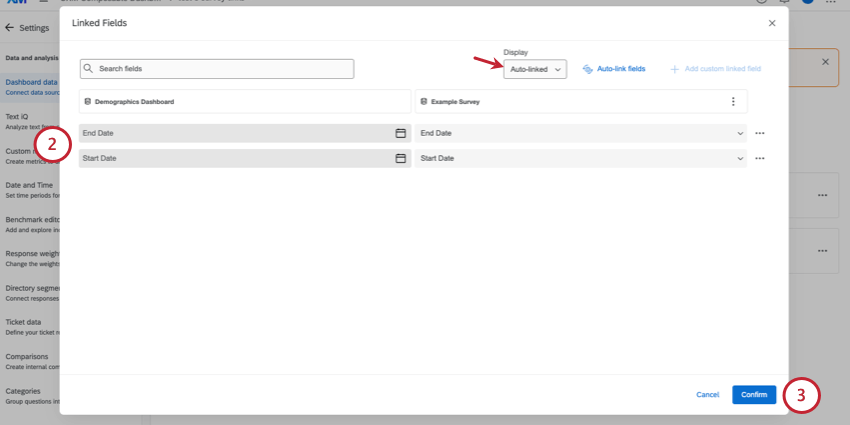This screenshot has height=425, width=850.
Task: Click the Confirm button
Action: click(754, 395)
